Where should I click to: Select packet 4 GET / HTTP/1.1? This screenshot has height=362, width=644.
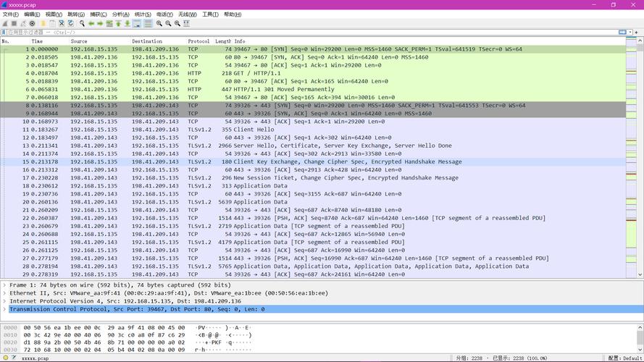[x=313, y=73]
